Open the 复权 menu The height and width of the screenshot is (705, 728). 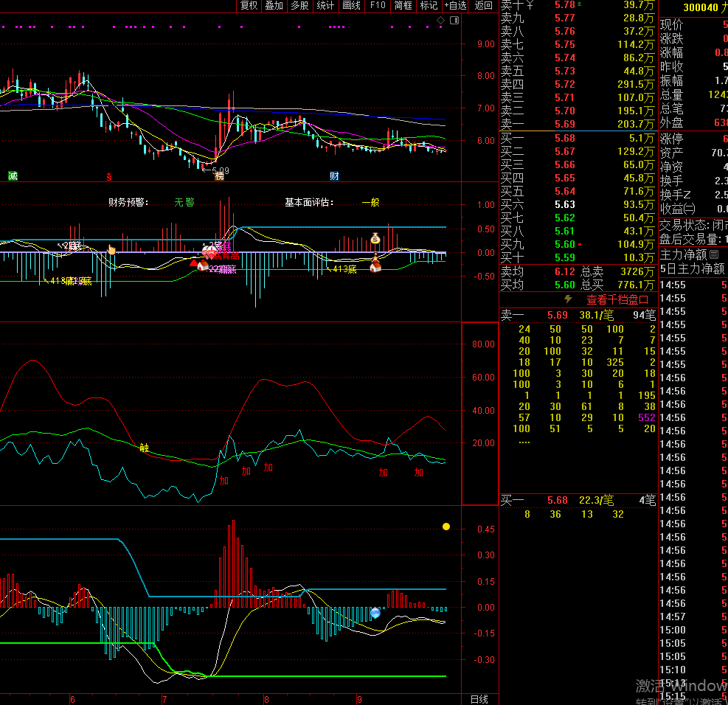[x=249, y=6]
